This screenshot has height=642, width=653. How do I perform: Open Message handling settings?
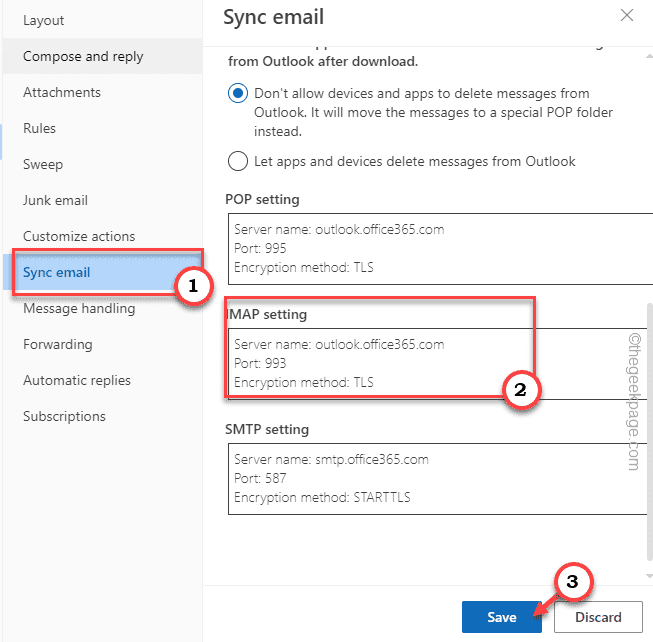click(x=102, y=308)
